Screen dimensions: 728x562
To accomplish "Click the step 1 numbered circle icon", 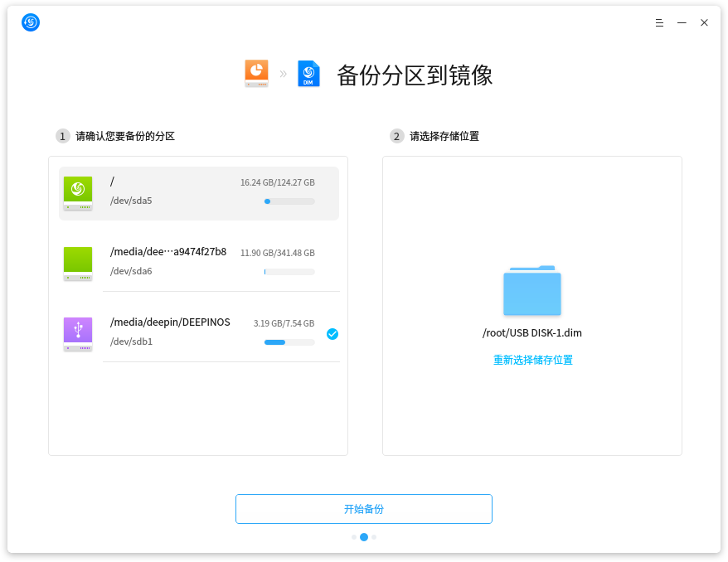I will pyautogui.click(x=62, y=135).
